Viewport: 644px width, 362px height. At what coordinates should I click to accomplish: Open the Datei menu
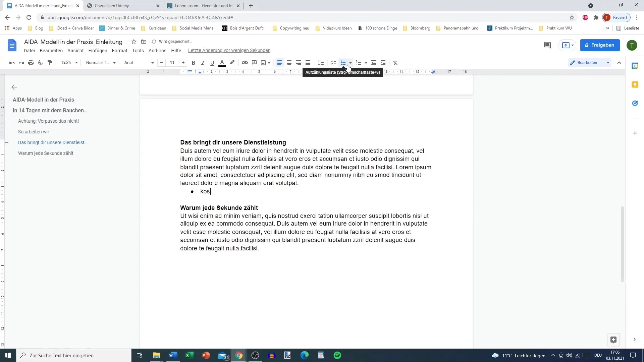tap(29, 50)
